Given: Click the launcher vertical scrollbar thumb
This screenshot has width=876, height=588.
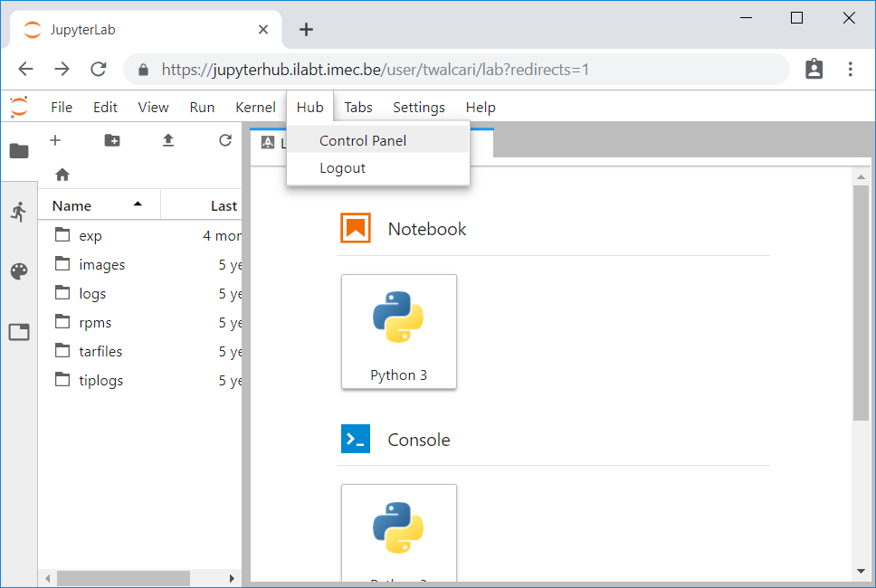Looking at the screenshot, I should pos(861,303).
